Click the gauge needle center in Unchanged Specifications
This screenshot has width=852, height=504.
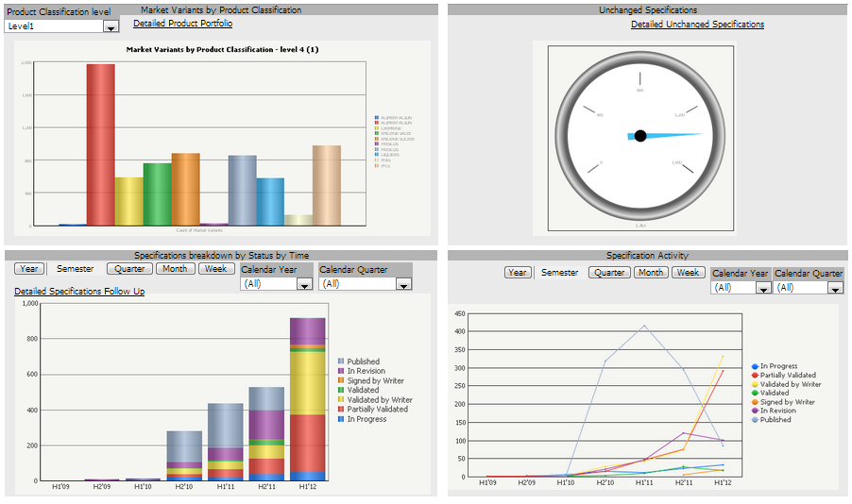click(640, 136)
